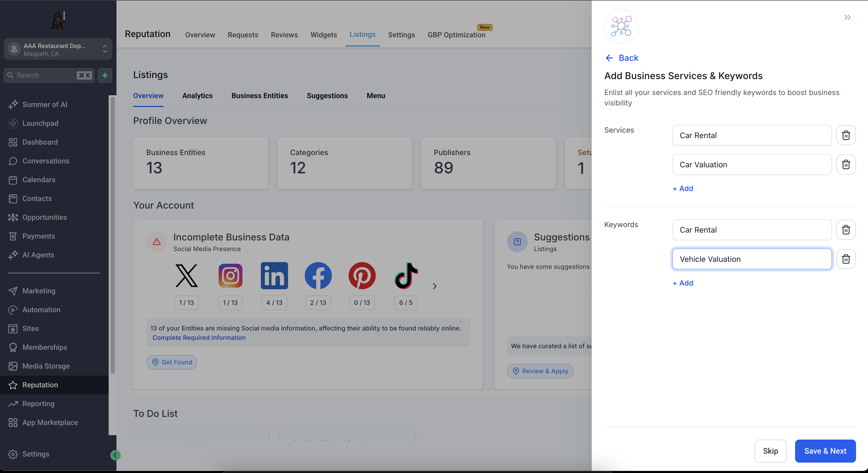
Task: Open the TikTok social media icon
Action: pyautogui.click(x=406, y=276)
